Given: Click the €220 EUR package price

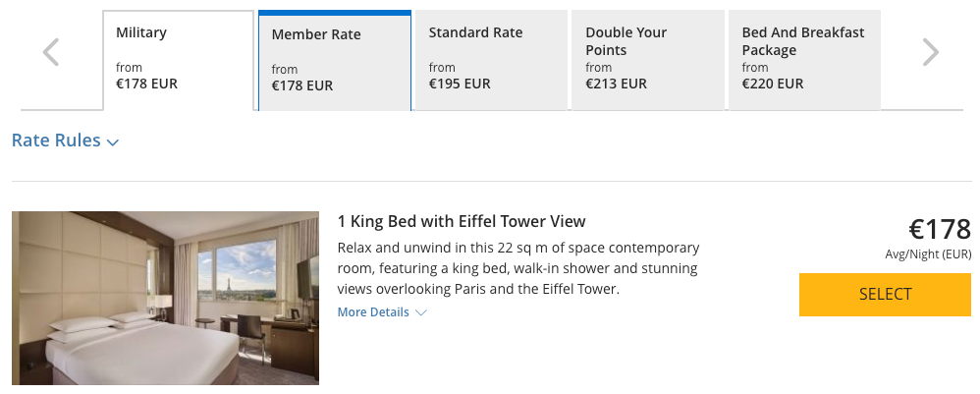Looking at the screenshot, I should 773,84.
